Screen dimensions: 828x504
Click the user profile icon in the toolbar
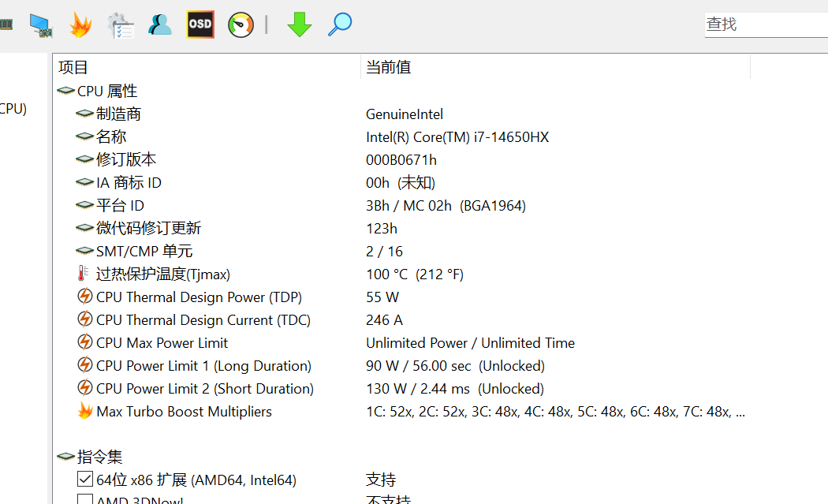pyautogui.click(x=160, y=24)
